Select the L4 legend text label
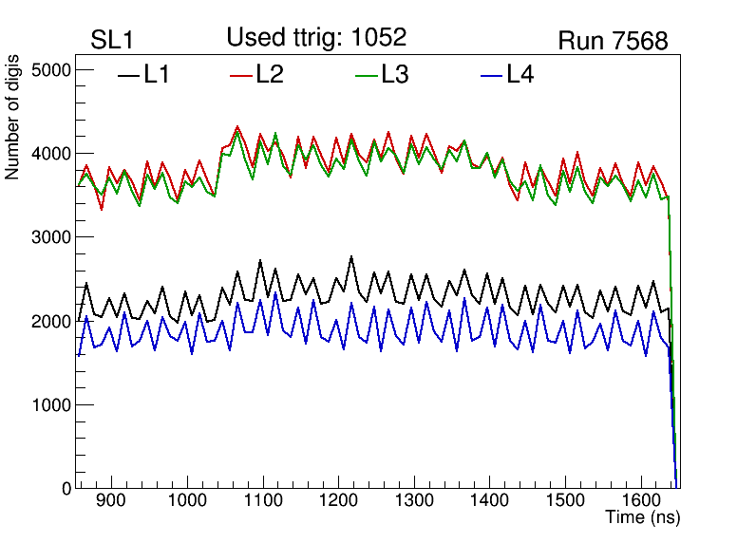This screenshot has width=756, height=543. [x=520, y=75]
